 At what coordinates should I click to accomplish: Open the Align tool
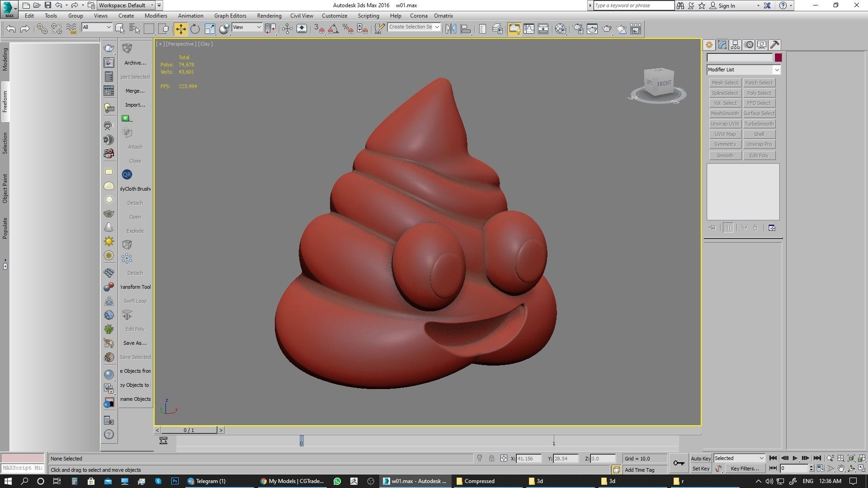tap(466, 29)
